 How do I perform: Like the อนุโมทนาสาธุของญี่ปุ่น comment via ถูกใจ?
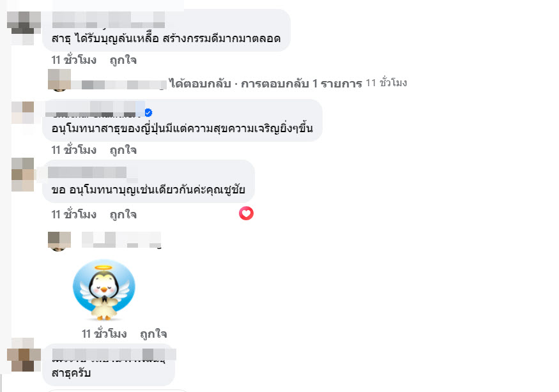coord(123,150)
